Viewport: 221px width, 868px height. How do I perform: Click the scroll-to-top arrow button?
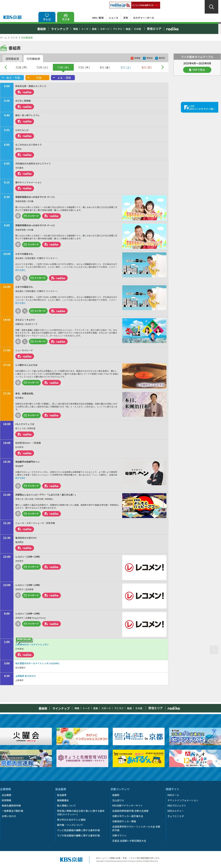[x=214, y=650]
